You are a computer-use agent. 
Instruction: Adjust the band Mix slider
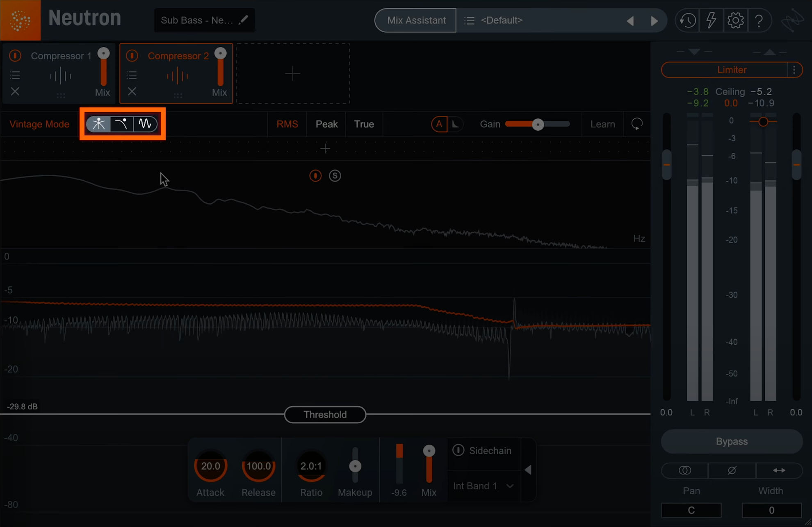click(x=429, y=451)
